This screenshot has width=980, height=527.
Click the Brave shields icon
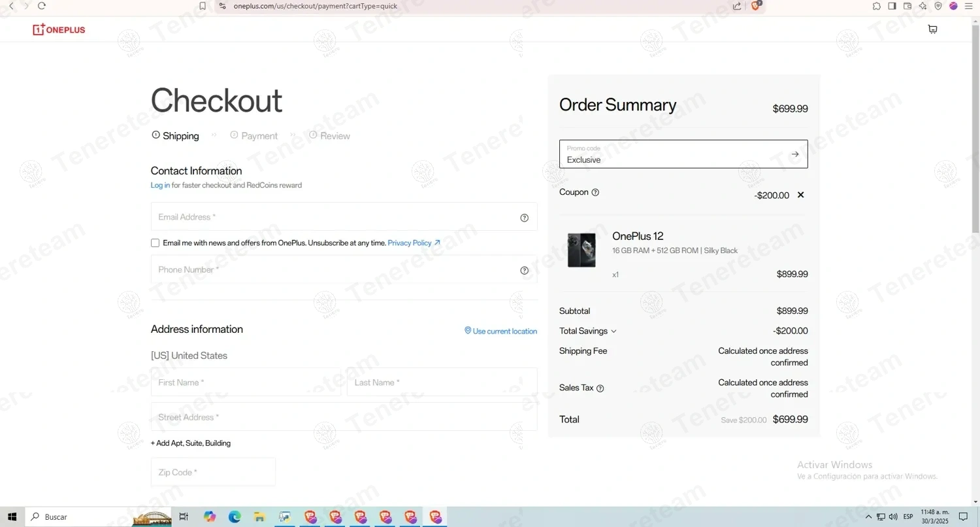point(757,6)
